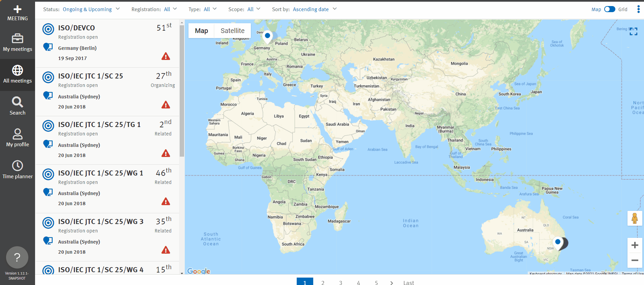This screenshot has height=285, width=644.
Task: Open the Search magnifier icon
Action: pos(18,102)
